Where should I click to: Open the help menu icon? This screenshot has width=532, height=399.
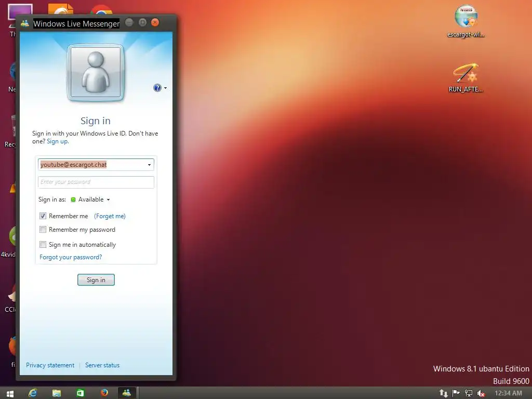(157, 88)
